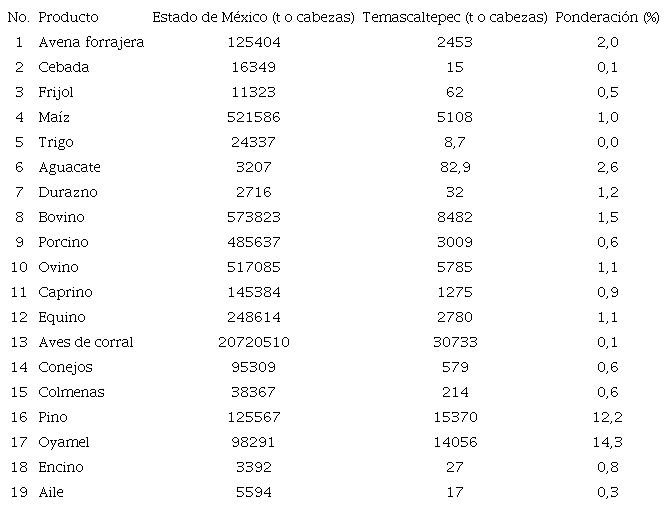Select the 'Aves de corral' row label
The image size is (668, 508).
point(85,342)
